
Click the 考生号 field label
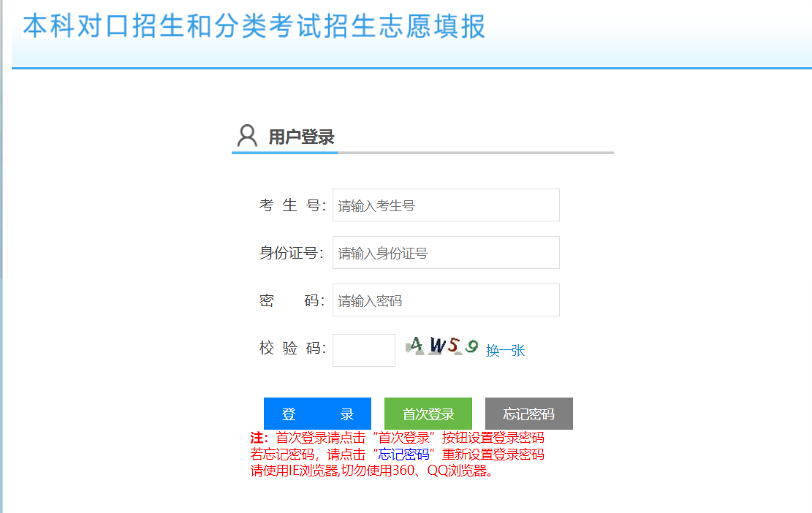292,206
